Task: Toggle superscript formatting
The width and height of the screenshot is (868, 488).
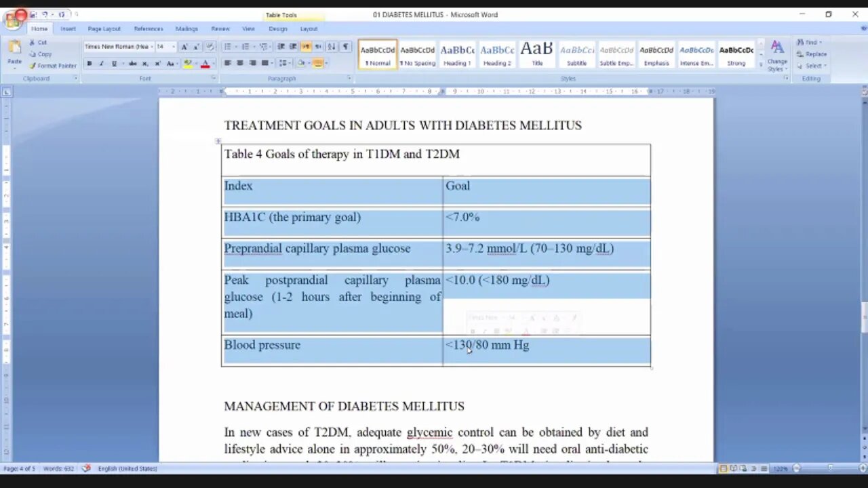Action: 157,64
